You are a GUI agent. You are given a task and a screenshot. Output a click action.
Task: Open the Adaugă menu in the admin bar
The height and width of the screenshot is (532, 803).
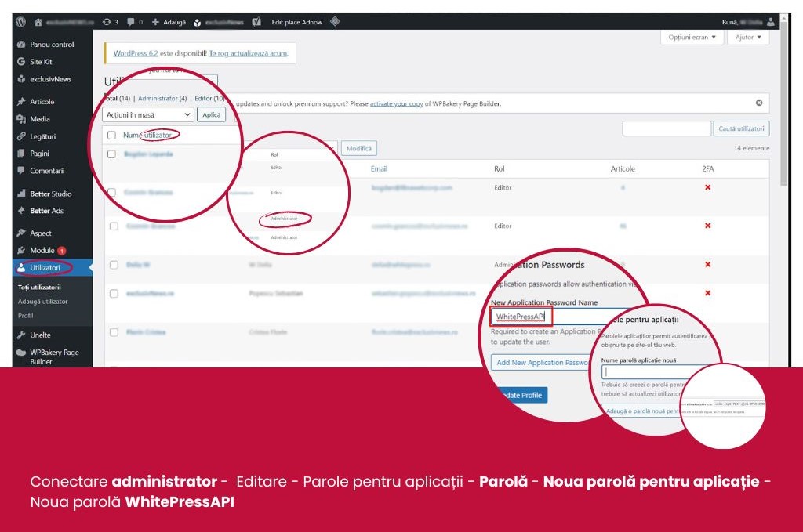[x=169, y=22]
